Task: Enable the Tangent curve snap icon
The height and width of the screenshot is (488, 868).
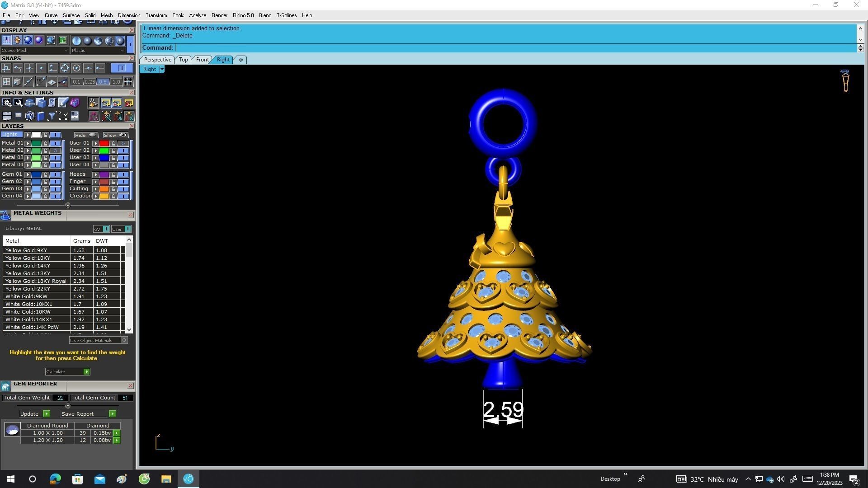Action: click(x=18, y=68)
